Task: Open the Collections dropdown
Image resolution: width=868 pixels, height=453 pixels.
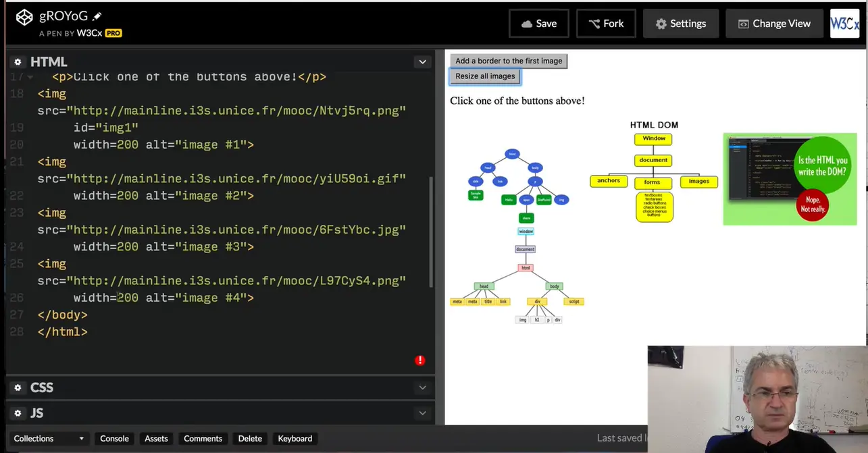Action: pyautogui.click(x=49, y=438)
